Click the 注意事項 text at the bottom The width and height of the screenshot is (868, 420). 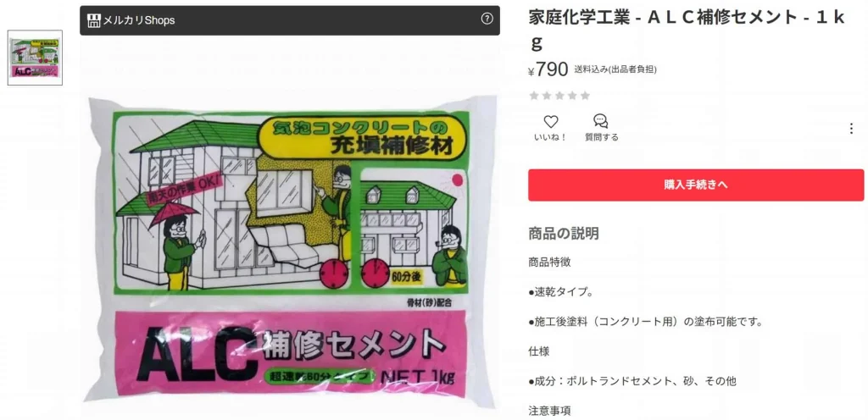point(549,411)
